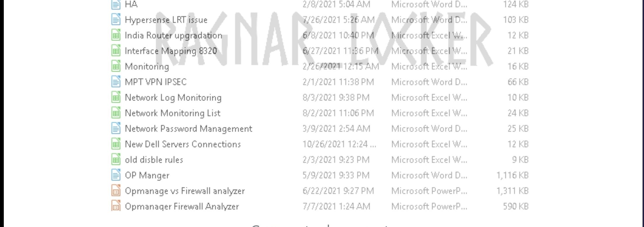Click the 3/9/2021 2:54 AM modified date
This screenshot has width=644, height=227.
336,129
